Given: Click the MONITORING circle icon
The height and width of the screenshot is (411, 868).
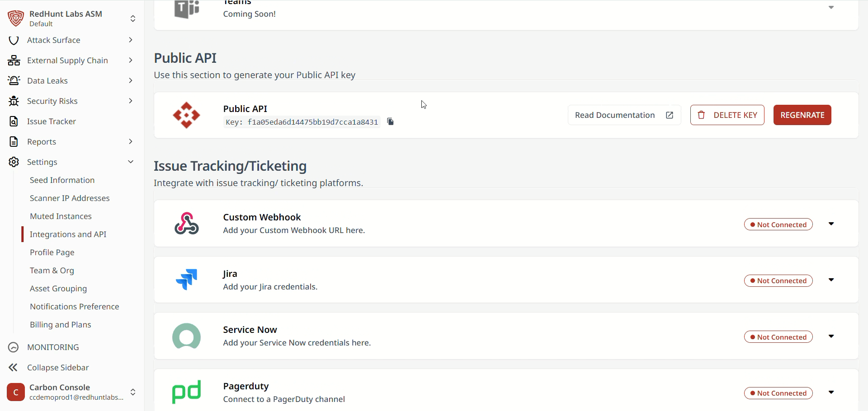Looking at the screenshot, I should tap(14, 347).
